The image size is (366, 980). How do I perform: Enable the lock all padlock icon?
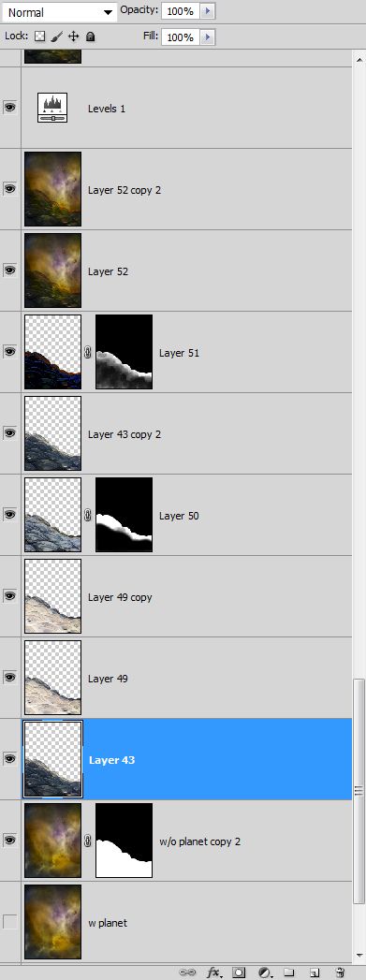91,37
